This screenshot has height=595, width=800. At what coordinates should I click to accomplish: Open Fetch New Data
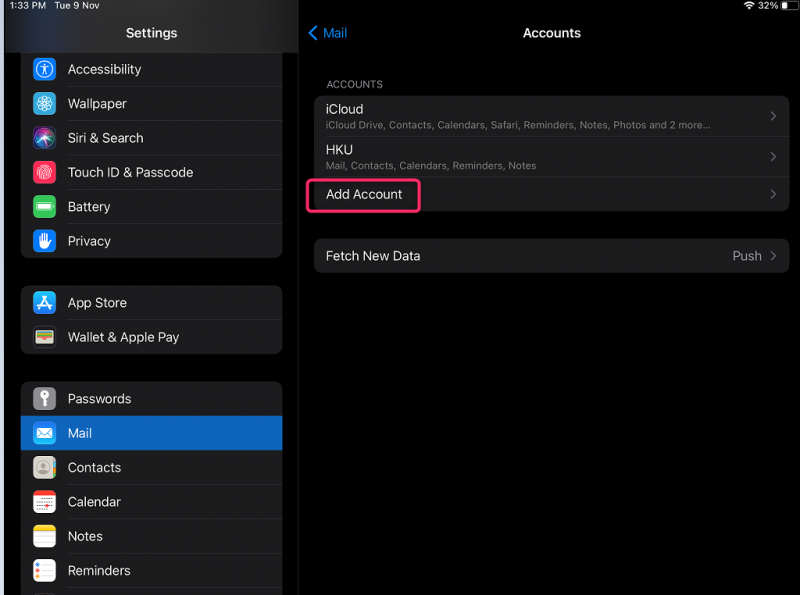pyautogui.click(x=551, y=256)
